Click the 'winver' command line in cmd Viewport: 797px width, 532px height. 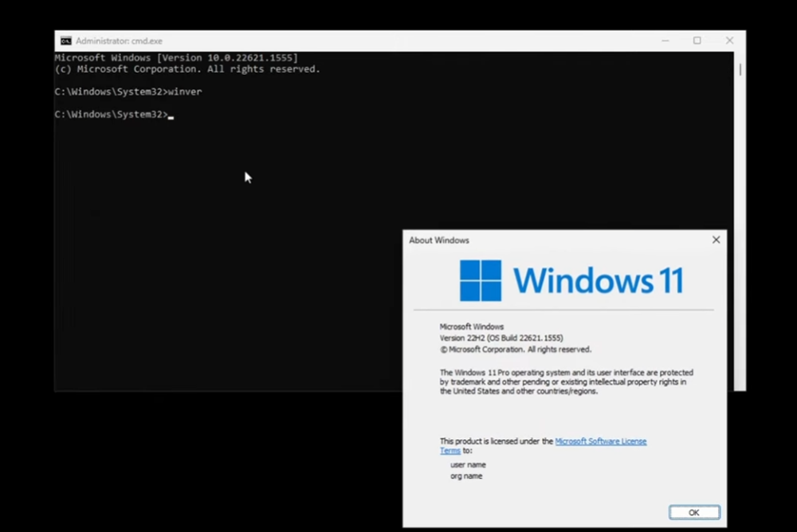(x=128, y=92)
